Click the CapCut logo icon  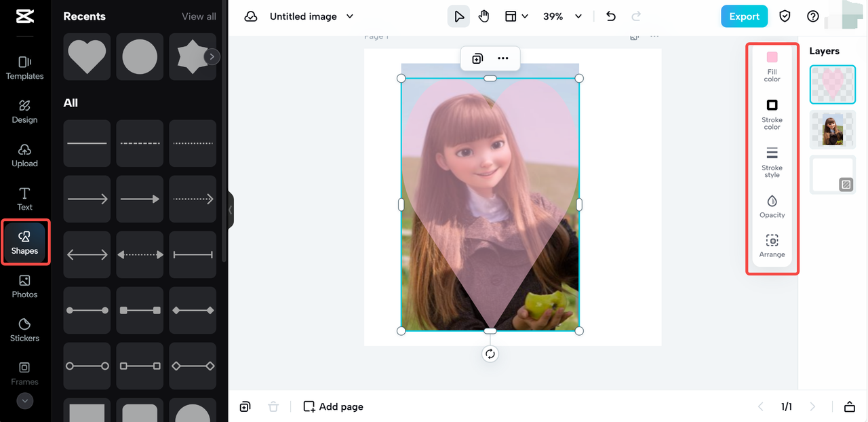pos(24,16)
